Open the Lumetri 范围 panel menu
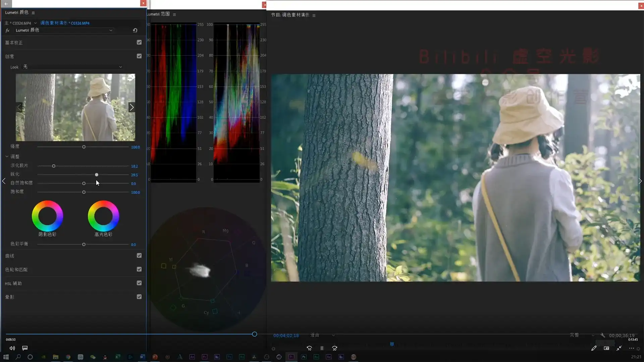 pyautogui.click(x=174, y=14)
